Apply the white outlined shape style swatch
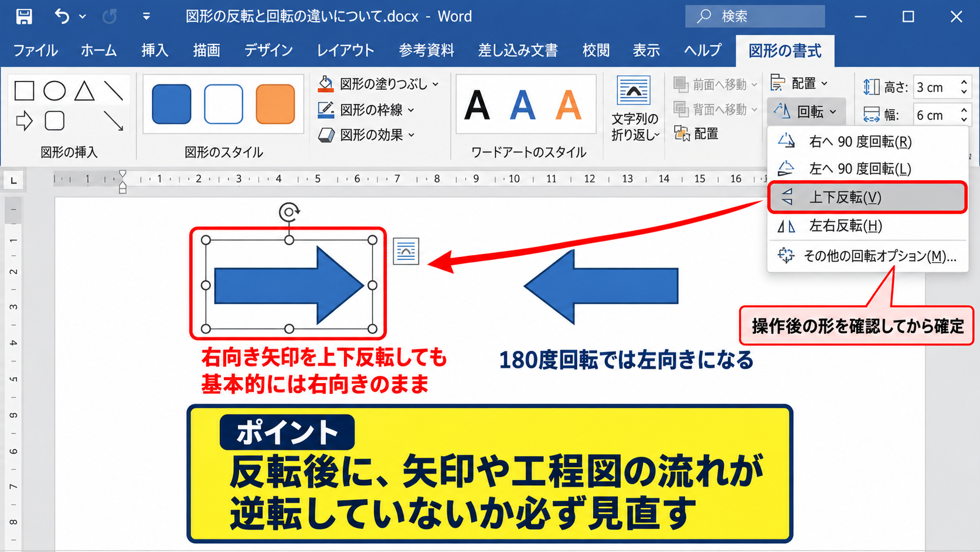Viewport: 980px width, 552px height. coord(223,104)
